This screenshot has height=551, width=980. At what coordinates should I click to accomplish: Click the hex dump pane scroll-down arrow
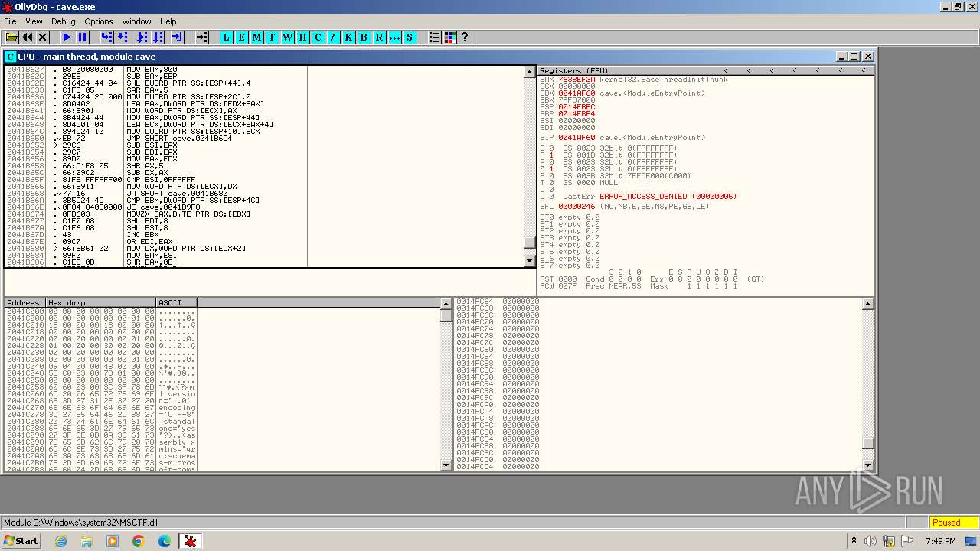point(446,465)
